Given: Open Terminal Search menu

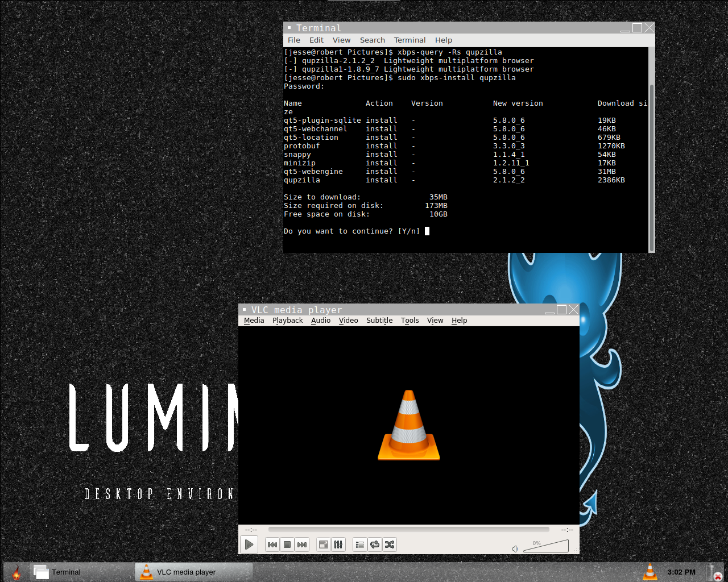Looking at the screenshot, I should pos(373,40).
